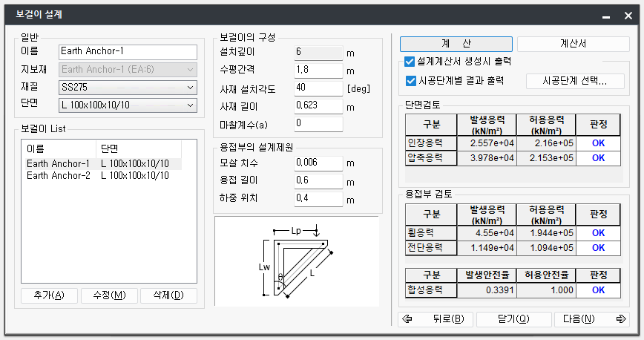Open the 계산서 report button

click(x=572, y=44)
